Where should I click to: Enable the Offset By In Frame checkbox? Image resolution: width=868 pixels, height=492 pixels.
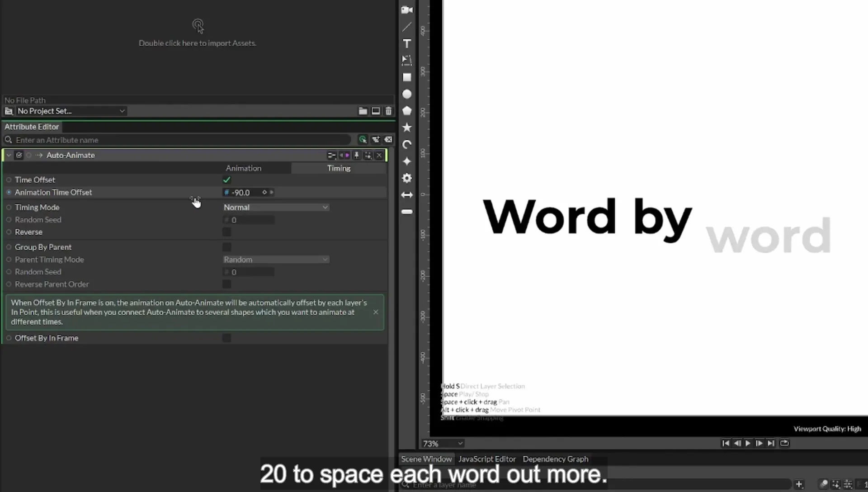(226, 338)
